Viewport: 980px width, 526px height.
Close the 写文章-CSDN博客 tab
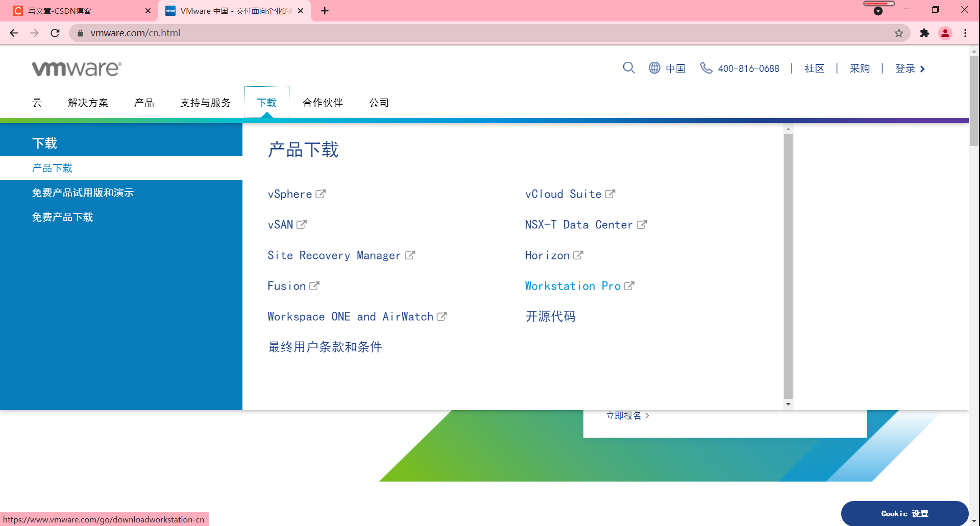tap(148, 11)
